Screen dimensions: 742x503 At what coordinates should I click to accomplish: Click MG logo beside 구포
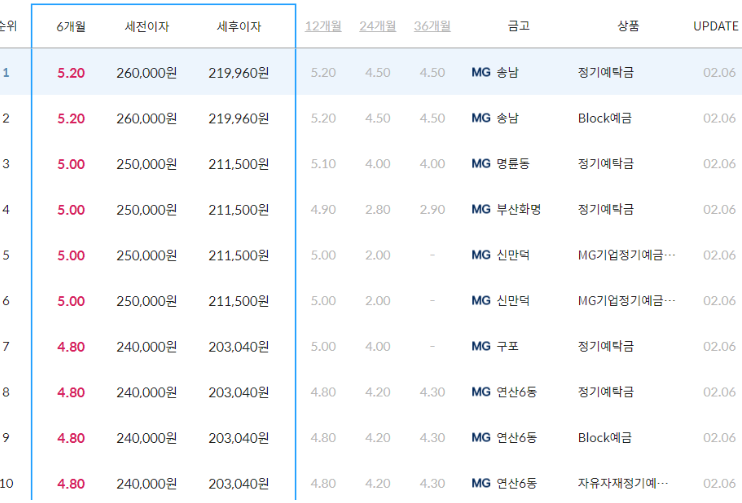click(x=481, y=346)
